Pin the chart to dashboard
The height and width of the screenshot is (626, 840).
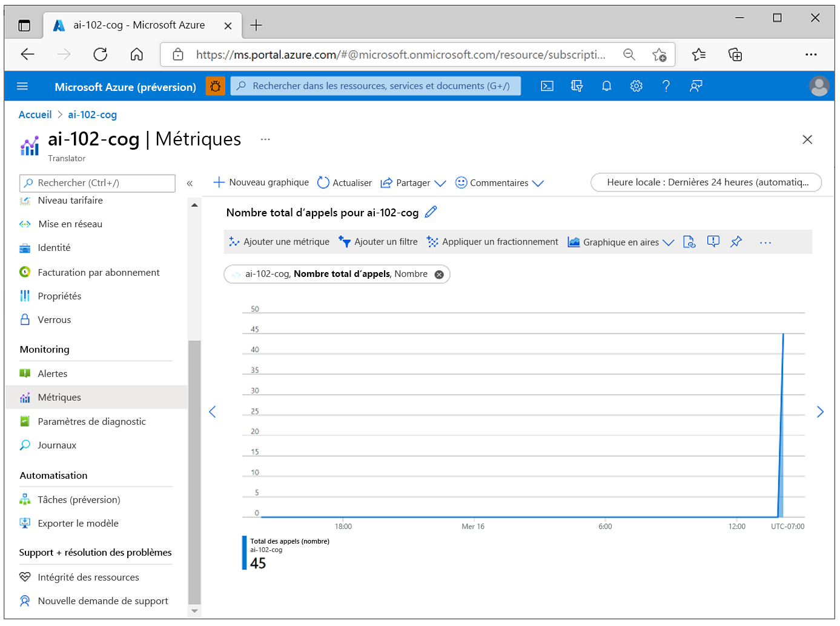coord(736,242)
